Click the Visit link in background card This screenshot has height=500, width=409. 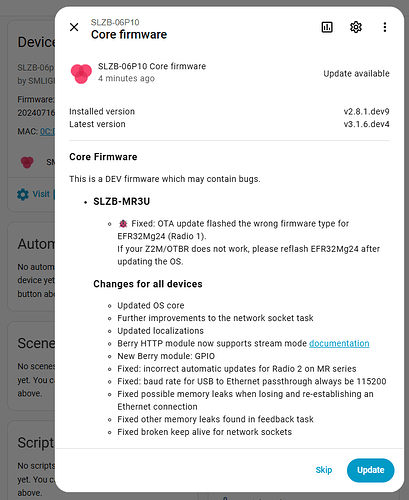(41, 194)
